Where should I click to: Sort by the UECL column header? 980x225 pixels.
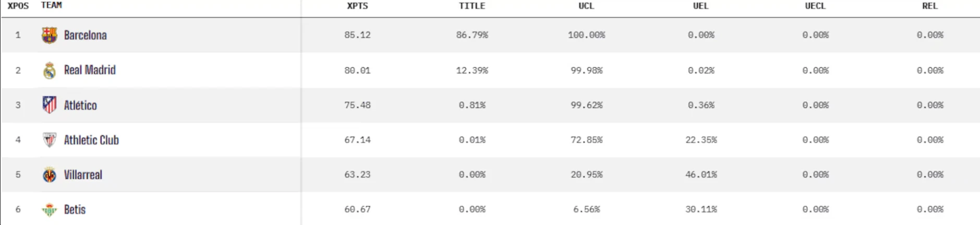pyautogui.click(x=815, y=6)
